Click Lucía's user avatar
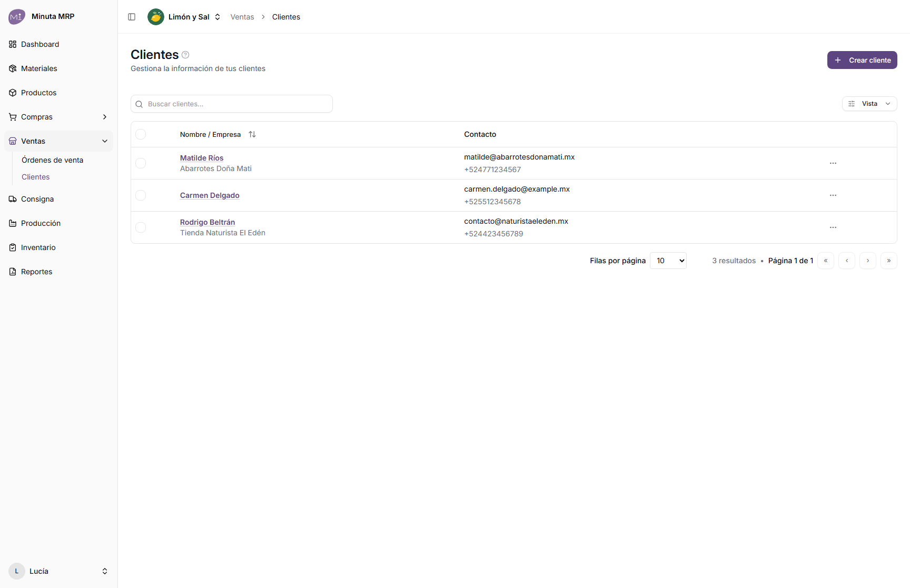The image size is (910, 588). pyautogui.click(x=17, y=571)
